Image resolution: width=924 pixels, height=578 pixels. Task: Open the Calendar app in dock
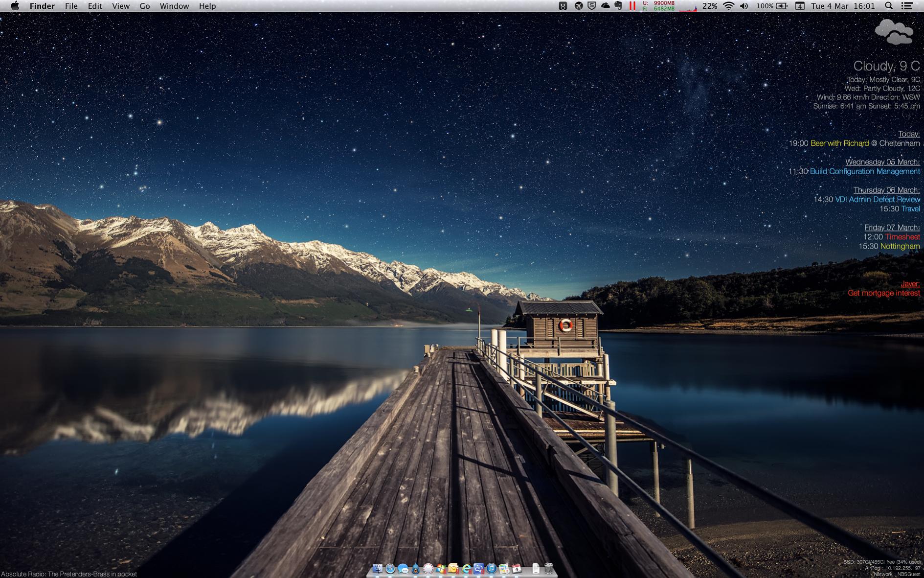[517, 568]
